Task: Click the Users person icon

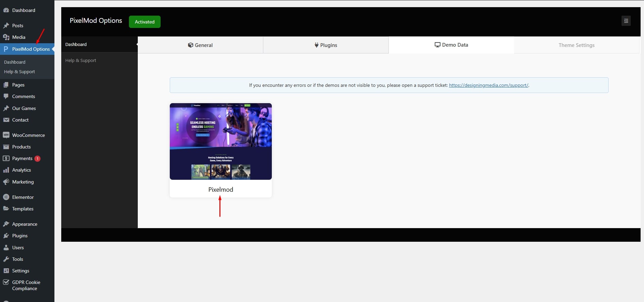Action: coord(6,248)
